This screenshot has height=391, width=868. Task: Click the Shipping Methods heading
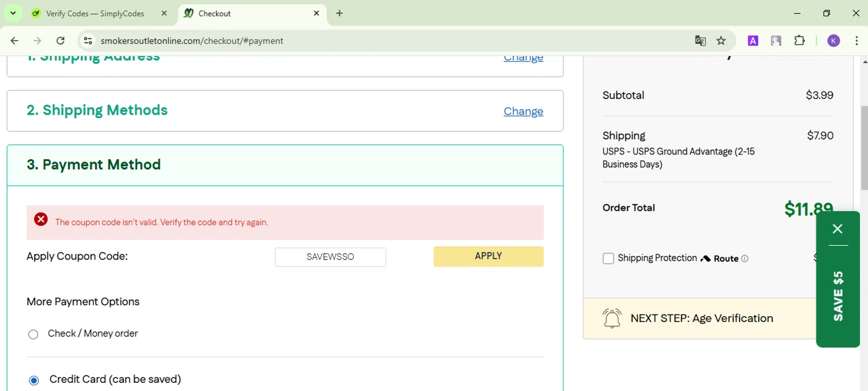coord(97,110)
